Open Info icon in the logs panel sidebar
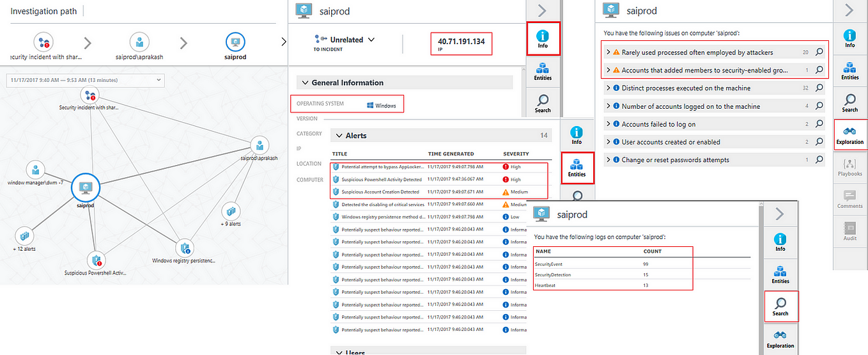The width and height of the screenshot is (868, 355). pyautogui.click(x=780, y=242)
